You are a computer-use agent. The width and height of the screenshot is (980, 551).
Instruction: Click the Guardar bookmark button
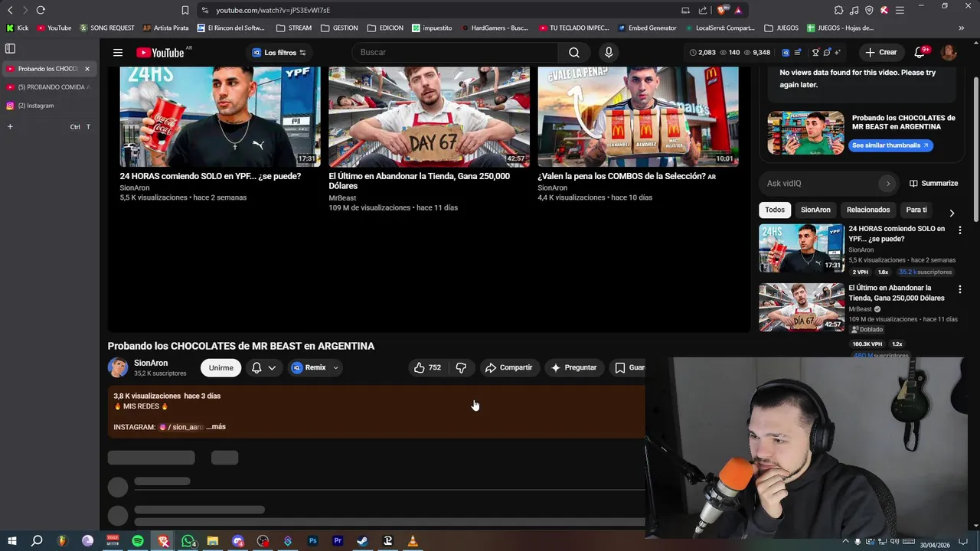629,367
